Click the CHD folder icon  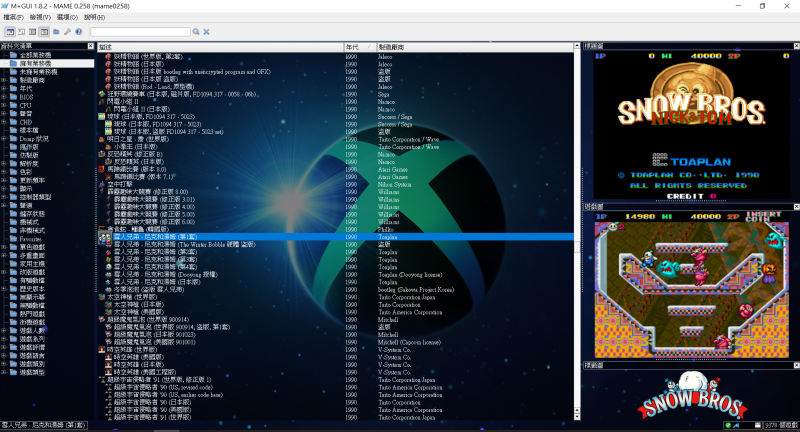[x=14, y=122]
